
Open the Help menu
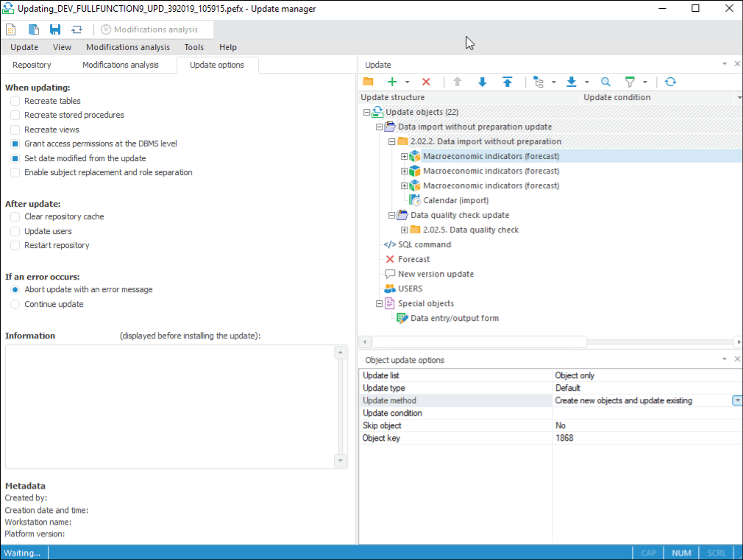click(228, 47)
